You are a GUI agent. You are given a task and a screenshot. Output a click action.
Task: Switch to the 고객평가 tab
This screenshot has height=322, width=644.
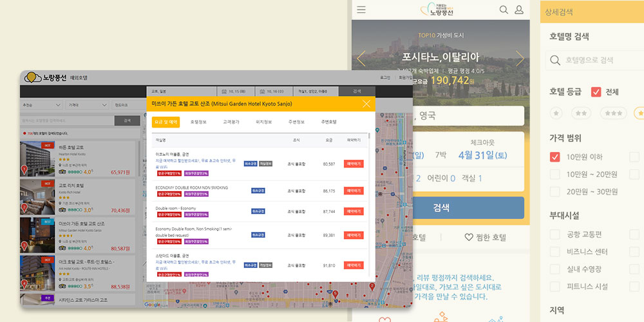[231, 122]
